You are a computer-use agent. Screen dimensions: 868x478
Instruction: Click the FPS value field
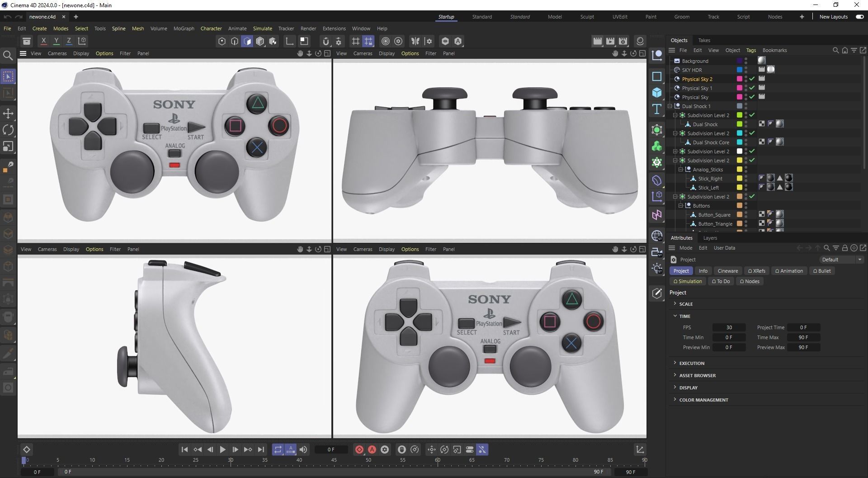pyautogui.click(x=729, y=327)
